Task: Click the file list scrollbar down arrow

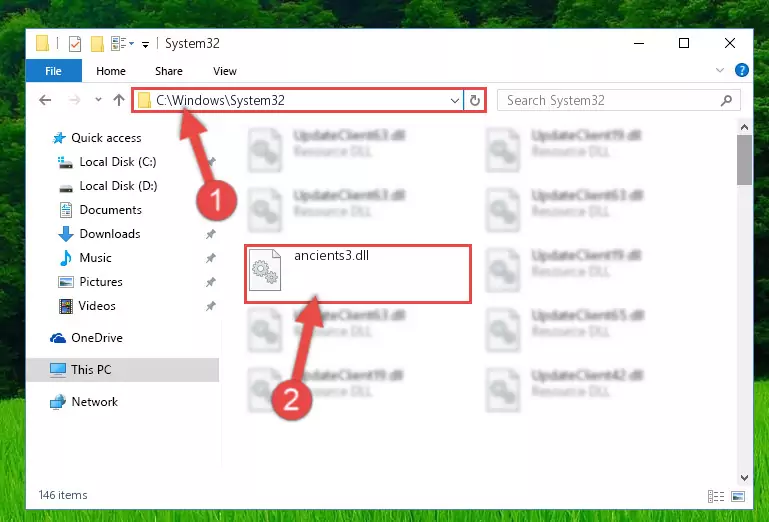Action: tap(744, 477)
